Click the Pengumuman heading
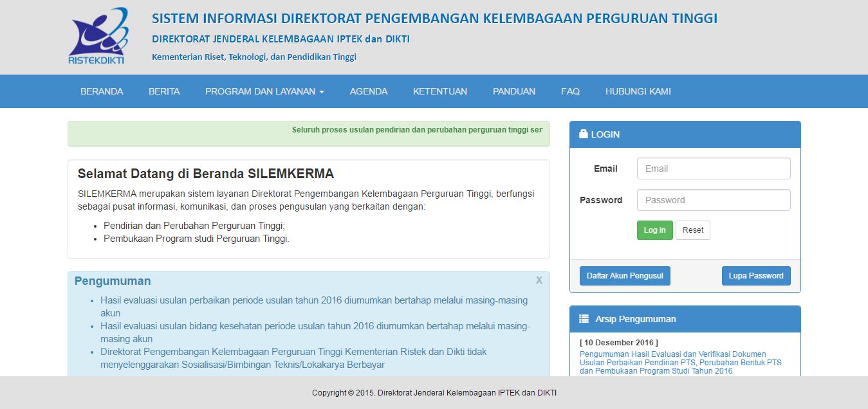This screenshot has width=868, height=409. [113, 281]
